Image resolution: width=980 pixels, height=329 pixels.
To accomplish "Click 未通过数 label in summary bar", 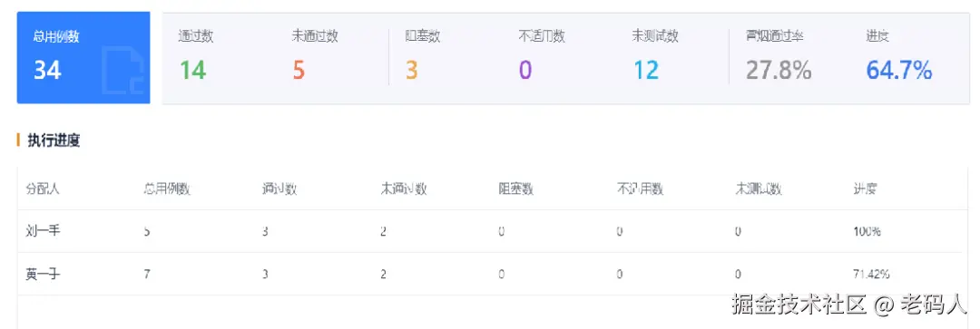I will (315, 36).
